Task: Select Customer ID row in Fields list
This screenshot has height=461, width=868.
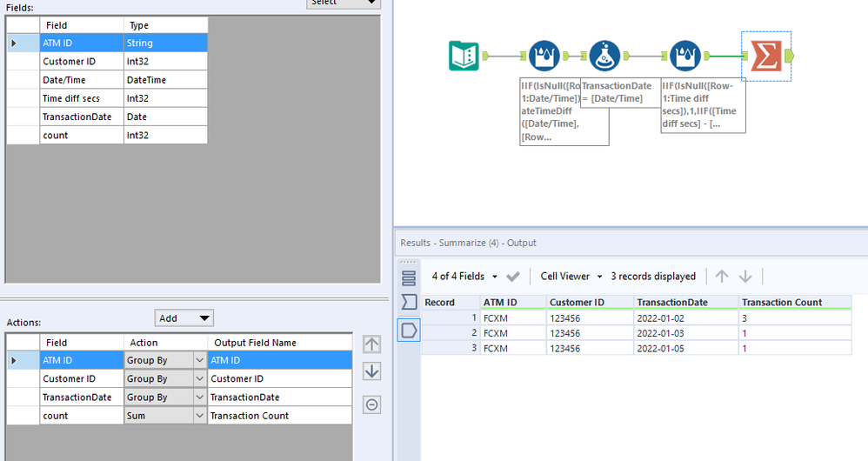Action: coord(107,62)
